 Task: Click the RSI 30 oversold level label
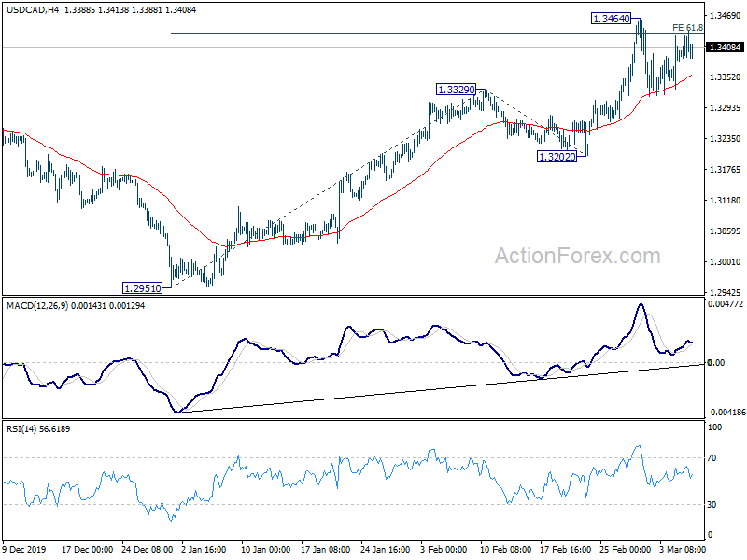[x=712, y=505]
